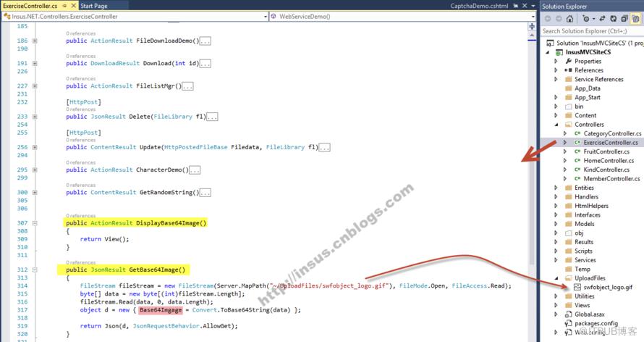The width and height of the screenshot is (644, 342).
Task: Click the Refresh icon in Solution Explorer
Action: (613, 19)
